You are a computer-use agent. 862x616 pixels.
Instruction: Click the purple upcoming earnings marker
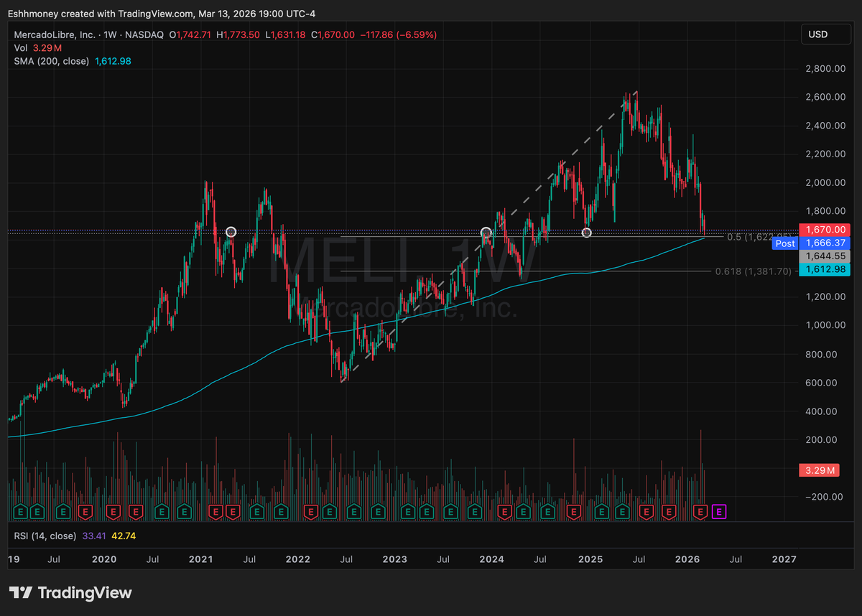point(720,511)
